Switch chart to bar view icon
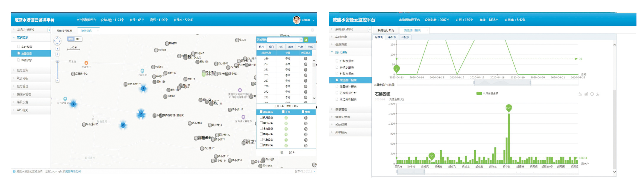The image size is (644, 187). click(586, 94)
